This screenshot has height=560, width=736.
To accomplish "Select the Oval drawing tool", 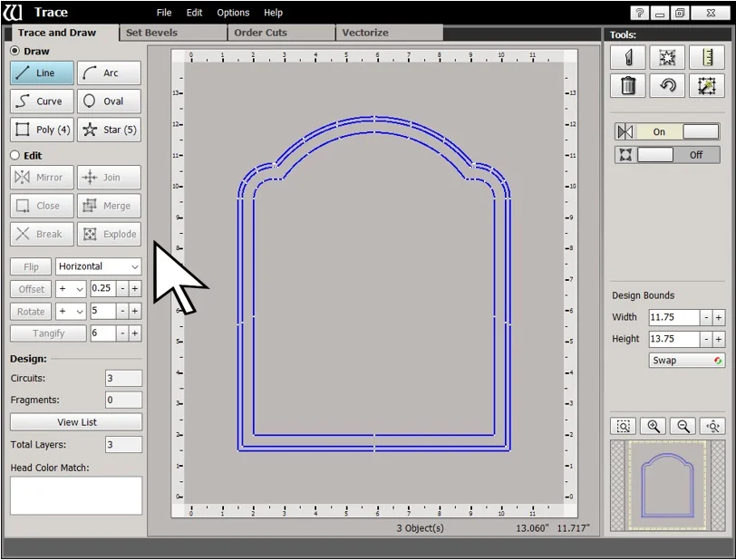I will (109, 101).
